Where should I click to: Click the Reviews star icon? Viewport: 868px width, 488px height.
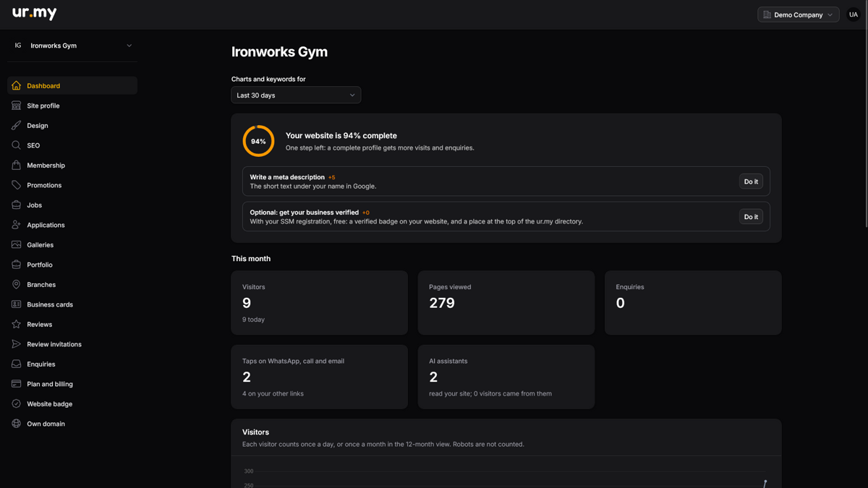[16, 324]
